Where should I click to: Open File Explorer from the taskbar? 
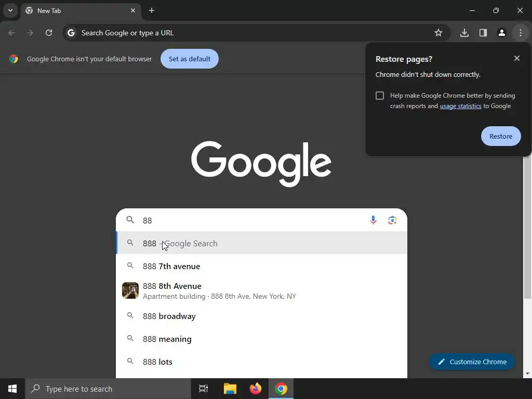coord(230,389)
